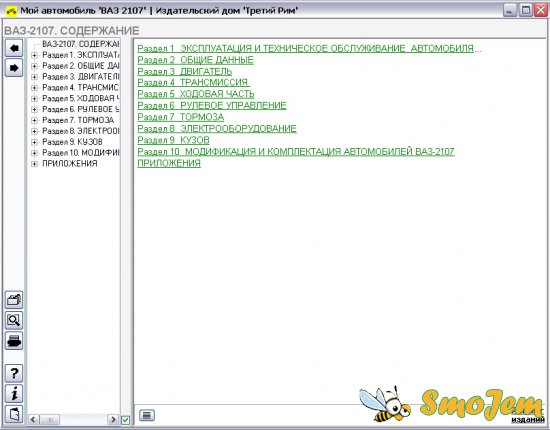
Task: Maximize the window
Action: [526, 10]
